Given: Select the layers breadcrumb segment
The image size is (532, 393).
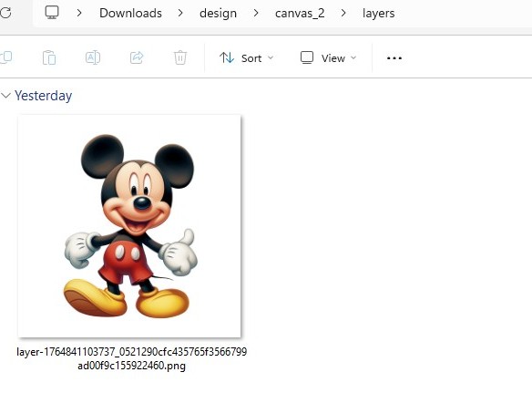Looking at the screenshot, I should (378, 14).
